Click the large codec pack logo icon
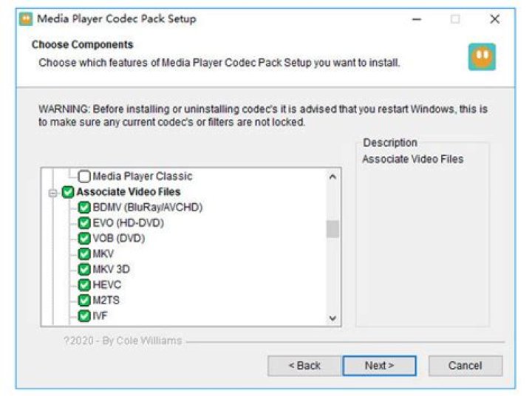 coord(482,57)
